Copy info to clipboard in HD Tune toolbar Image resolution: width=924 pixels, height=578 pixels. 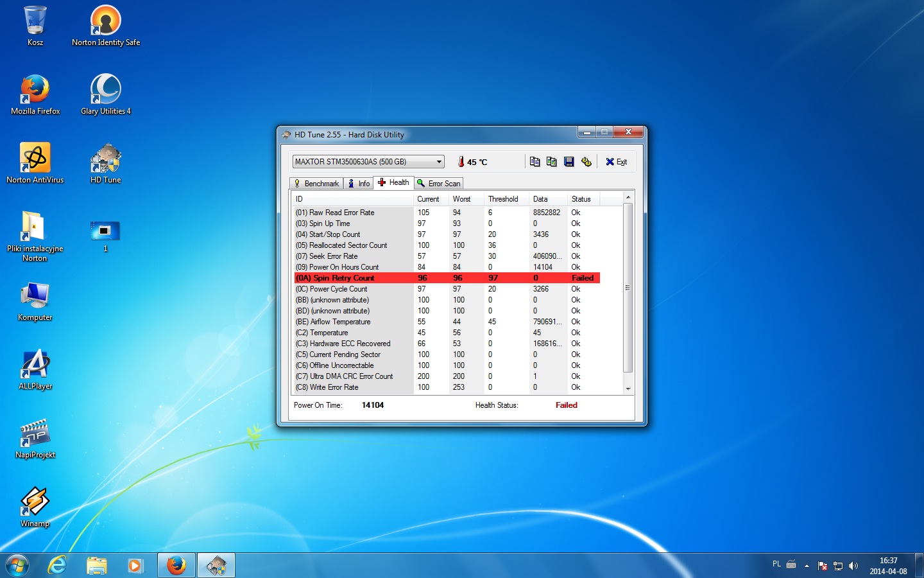[x=535, y=162]
